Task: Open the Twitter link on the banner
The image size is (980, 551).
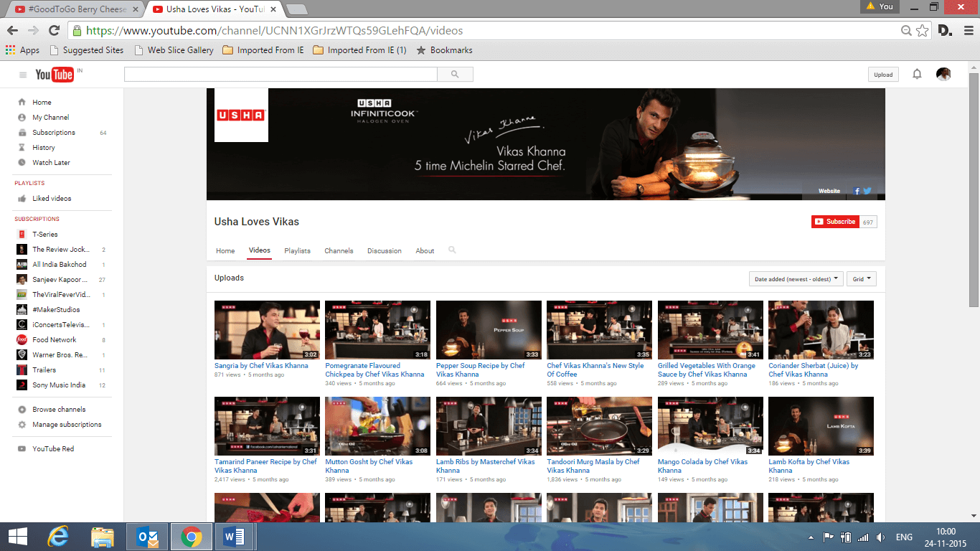Action: (867, 192)
